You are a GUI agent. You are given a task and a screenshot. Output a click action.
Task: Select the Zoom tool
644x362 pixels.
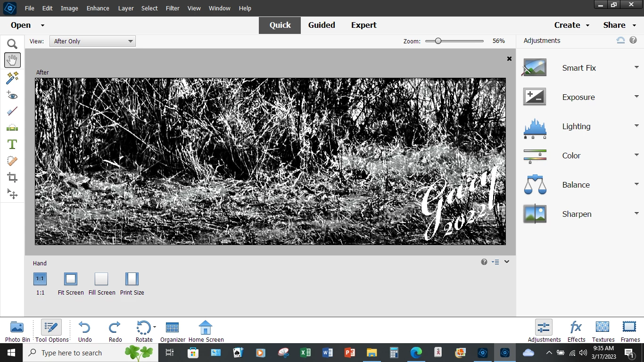12,44
